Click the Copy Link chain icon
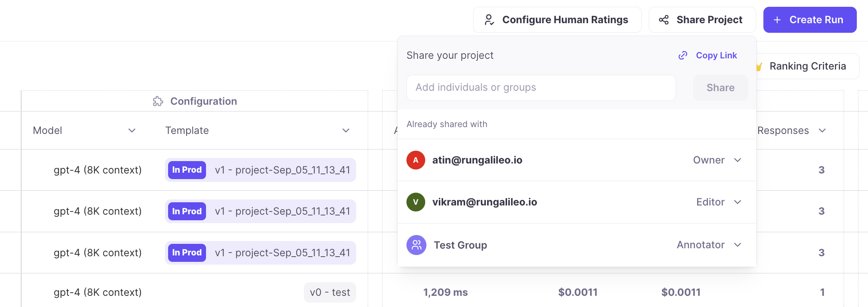868x307 pixels. [x=683, y=55]
